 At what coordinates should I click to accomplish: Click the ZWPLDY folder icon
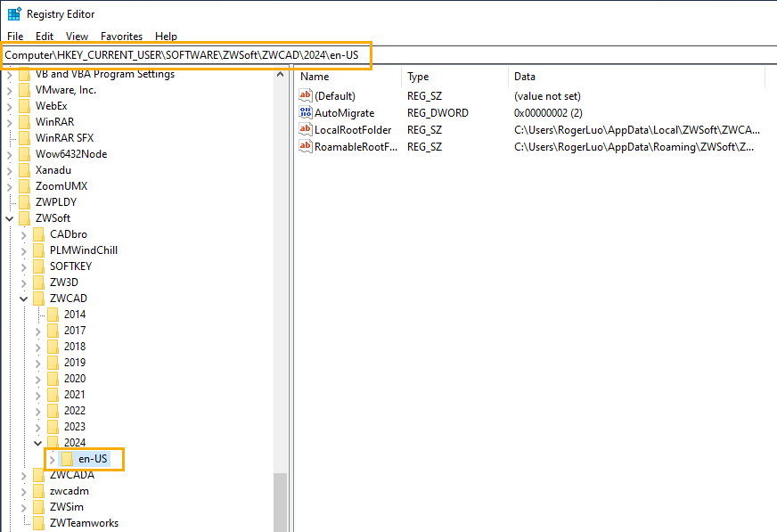tap(24, 202)
